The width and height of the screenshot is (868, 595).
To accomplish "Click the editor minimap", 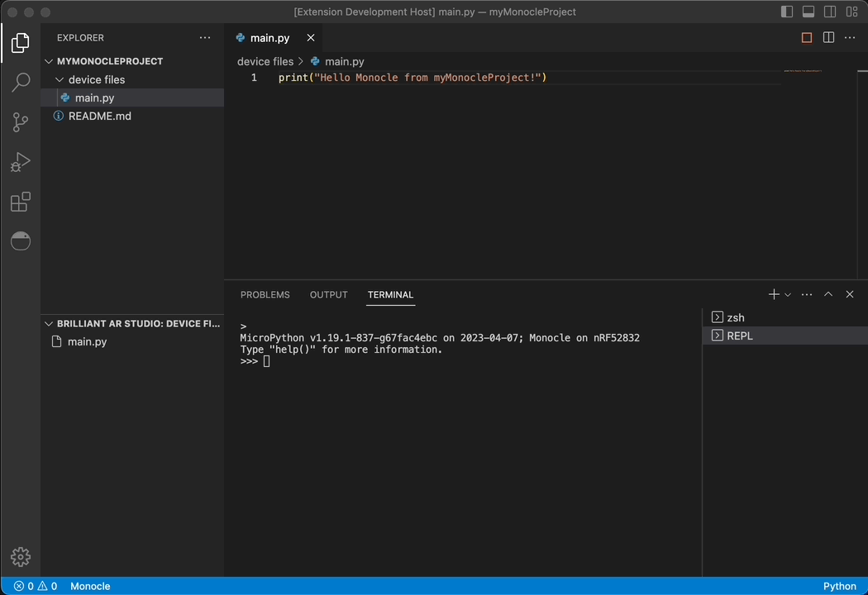I will 802,71.
